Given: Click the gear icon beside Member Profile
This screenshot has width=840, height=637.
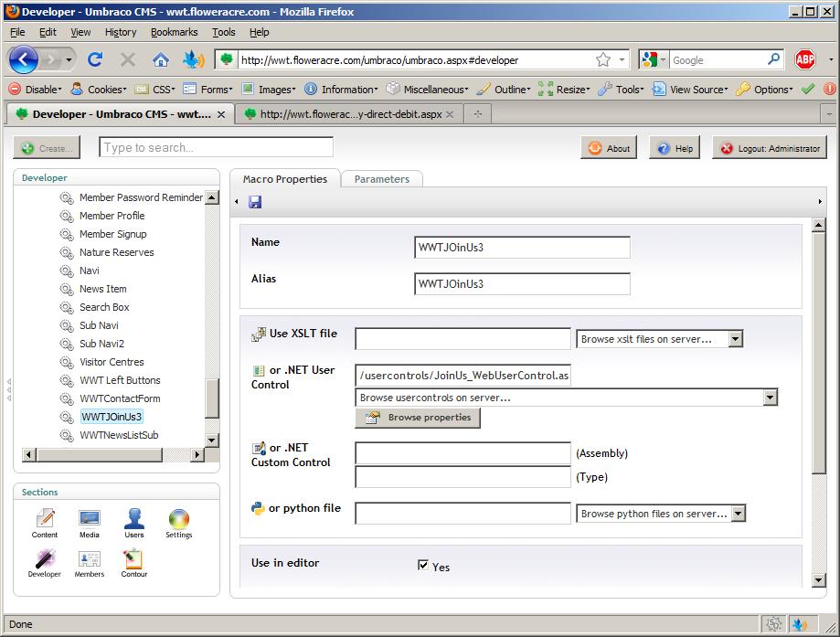Looking at the screenshot, I should point(67,216).
